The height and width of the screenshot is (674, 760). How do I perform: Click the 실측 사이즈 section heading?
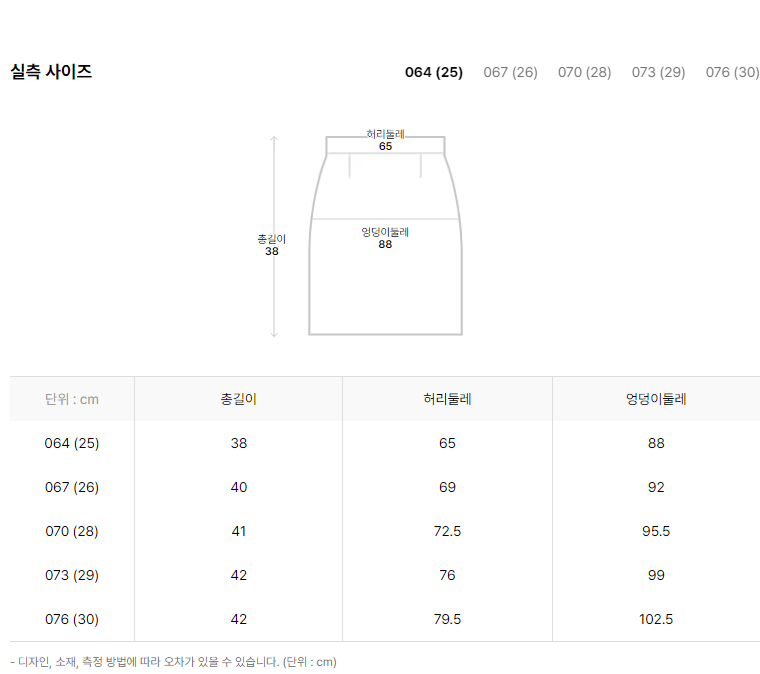51,72
